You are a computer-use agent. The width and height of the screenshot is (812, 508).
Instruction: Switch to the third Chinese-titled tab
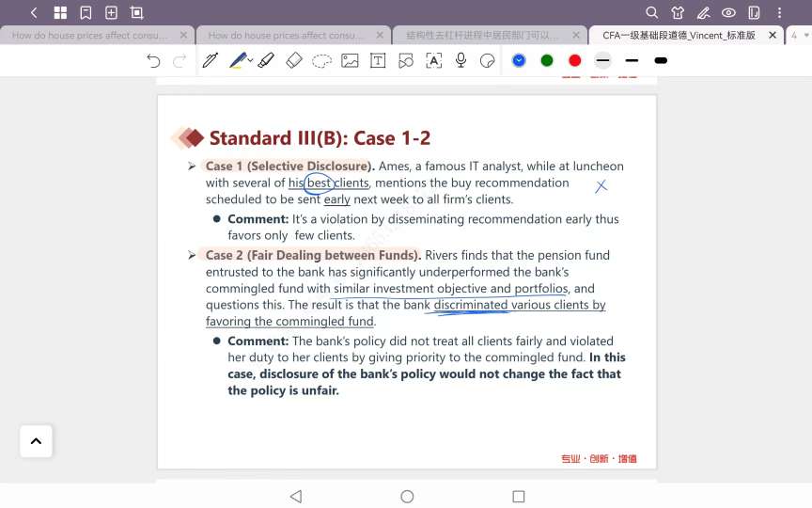coord(483,35)
